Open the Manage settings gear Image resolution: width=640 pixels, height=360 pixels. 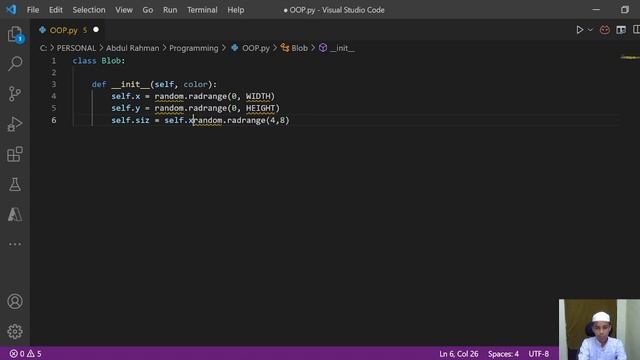pyautogui.click(x=15, y=331)
